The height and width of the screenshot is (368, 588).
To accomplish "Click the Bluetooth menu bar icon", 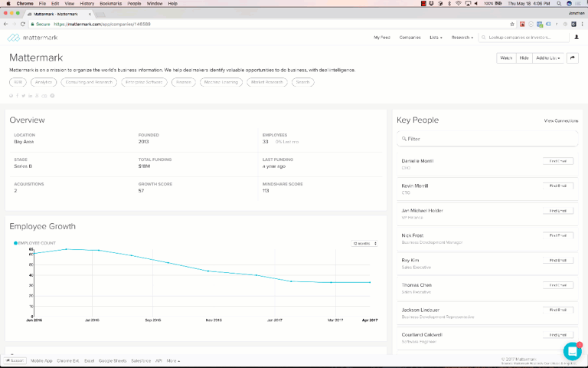I will pyautogui.click(x=449, y=3).
